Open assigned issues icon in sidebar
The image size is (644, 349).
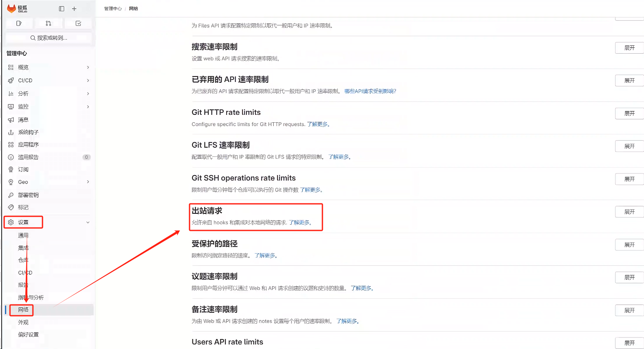pyautogui.click(x=19, y=23)
